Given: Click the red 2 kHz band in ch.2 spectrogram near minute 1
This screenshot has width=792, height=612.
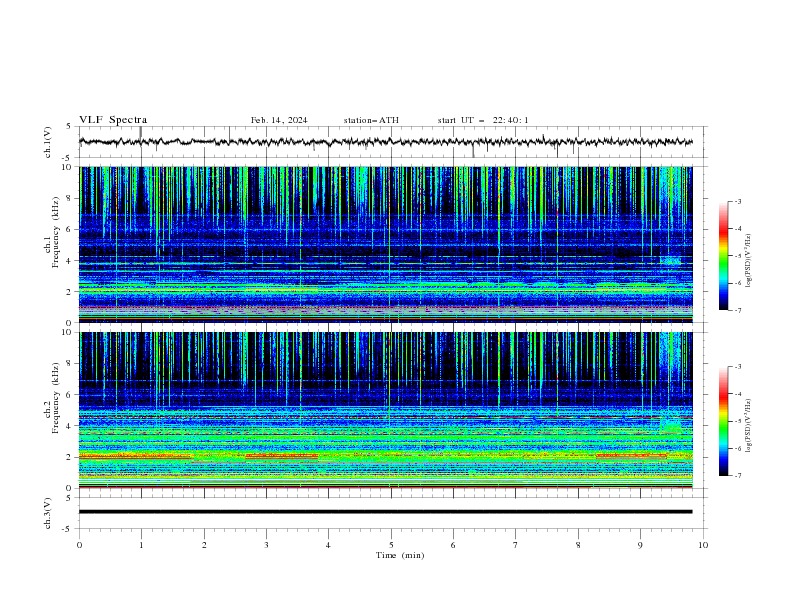Looking at the screenshot, I should (x=135, y=456).
